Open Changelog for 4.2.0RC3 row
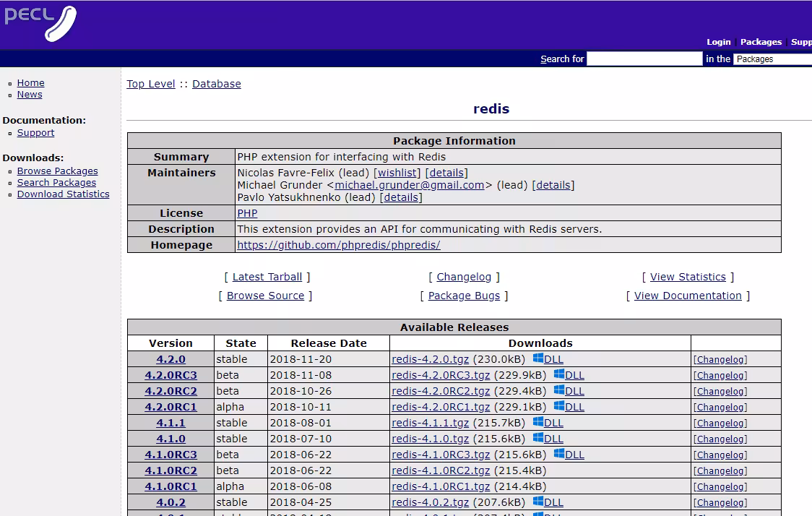The width and height of the screenshot is (812, 516). (720, 376)
